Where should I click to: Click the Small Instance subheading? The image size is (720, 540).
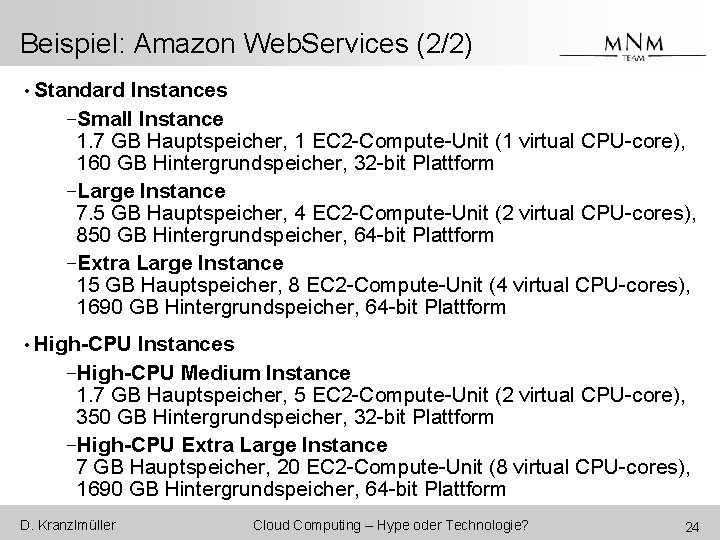tap(151, 119)
